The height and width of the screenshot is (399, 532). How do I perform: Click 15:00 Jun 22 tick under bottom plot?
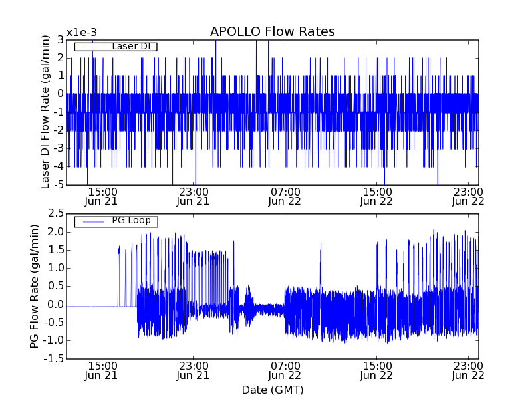[377, 370]
